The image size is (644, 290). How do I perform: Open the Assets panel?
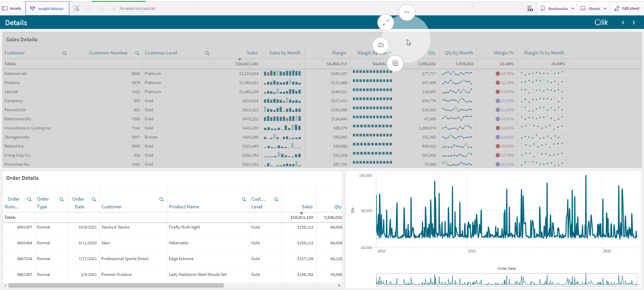click(x=12, y=8)
